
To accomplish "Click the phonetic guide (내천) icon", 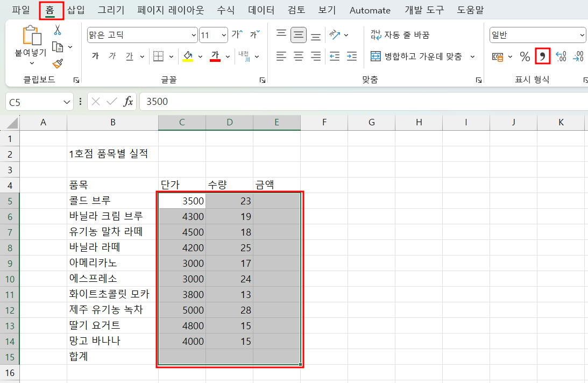I will point(244,56).
